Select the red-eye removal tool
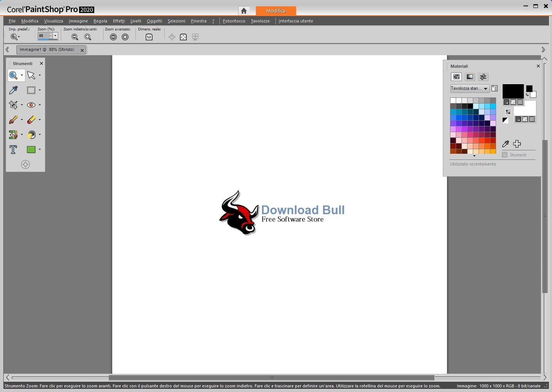The image size is (552, 392). tap(32, 105)
